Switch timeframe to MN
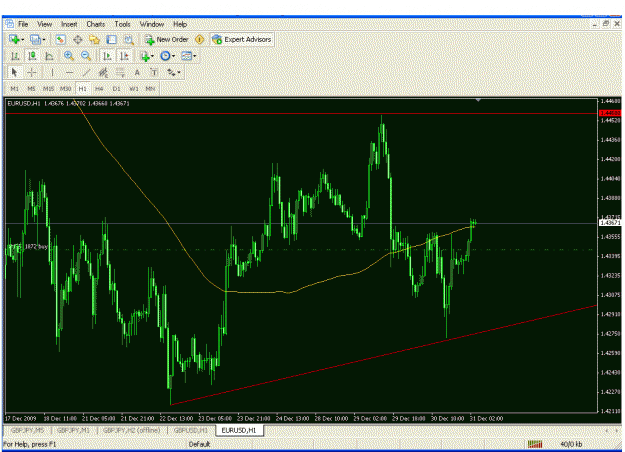Viewport: 625px width, 452px height. (150, 88)
